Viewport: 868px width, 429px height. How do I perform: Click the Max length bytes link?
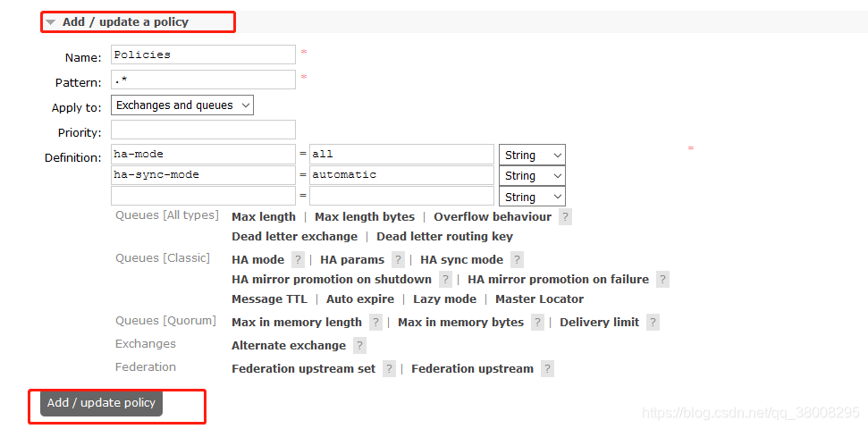click(365, 217)
